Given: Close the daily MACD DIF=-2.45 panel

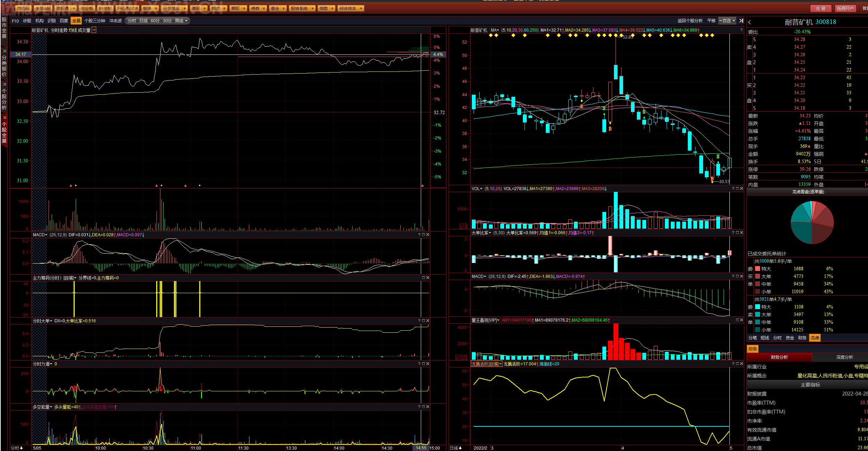Looking at the screenshot, I should [742, 276].
